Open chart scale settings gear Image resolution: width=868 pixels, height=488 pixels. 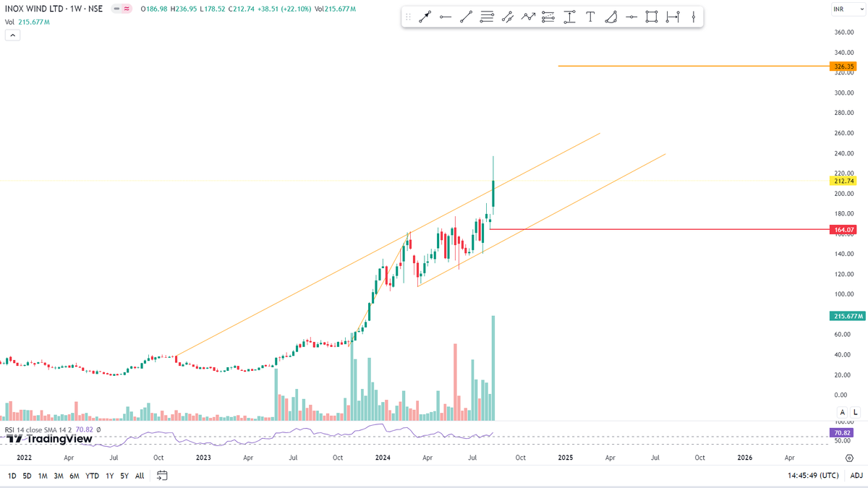click(848, 458)
